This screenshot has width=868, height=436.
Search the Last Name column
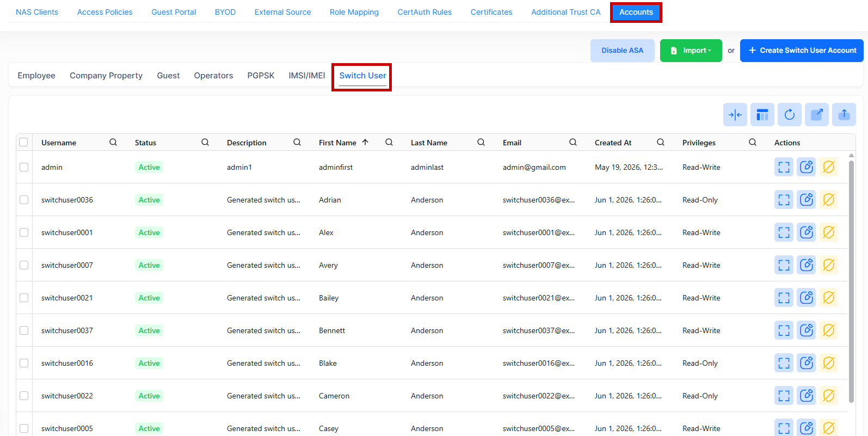[481, 142]
